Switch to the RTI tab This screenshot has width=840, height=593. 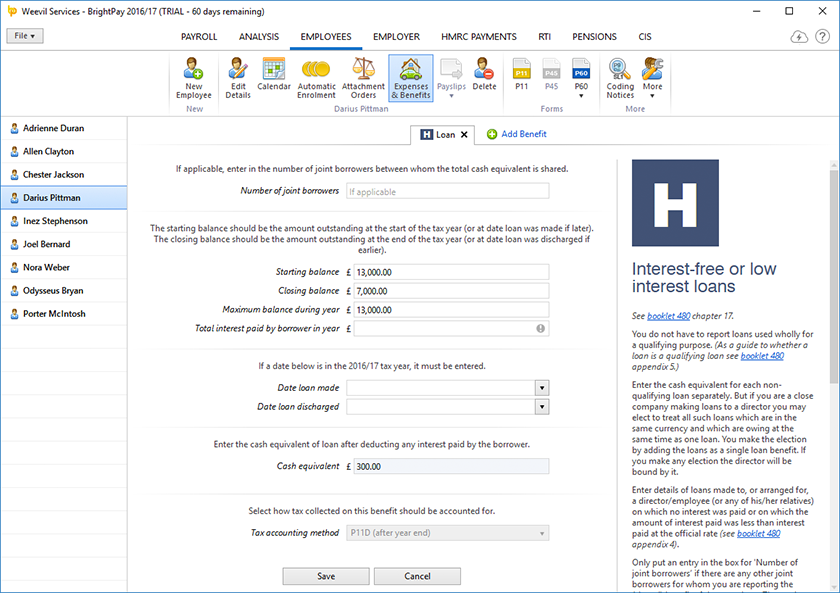[544, 37]
